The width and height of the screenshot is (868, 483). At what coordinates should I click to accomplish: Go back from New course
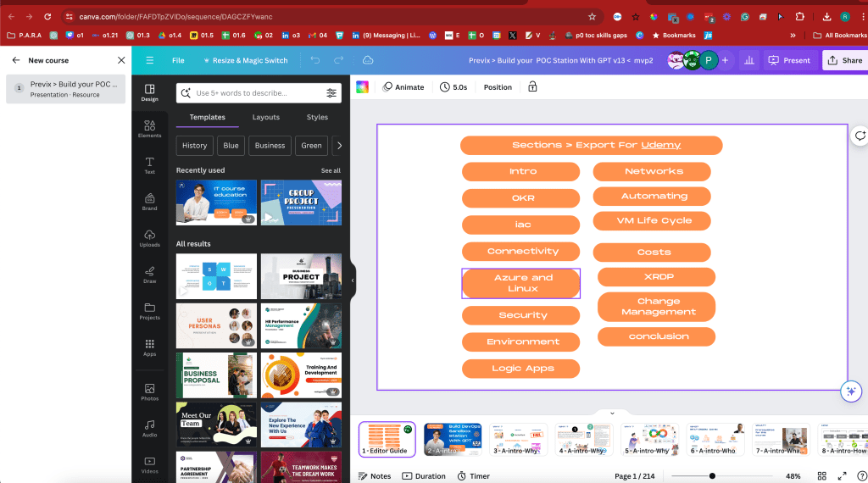tap(16, 60)
